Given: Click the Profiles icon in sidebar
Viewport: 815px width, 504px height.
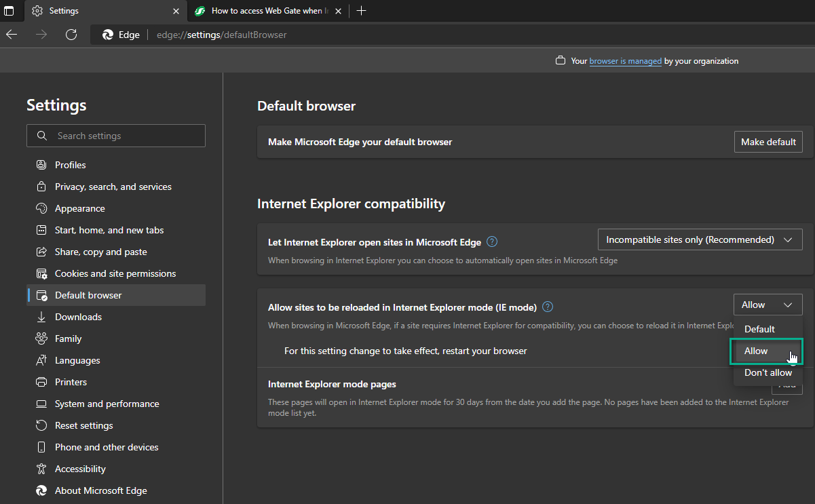Looking at the screenshot, I should pos(41,165).
